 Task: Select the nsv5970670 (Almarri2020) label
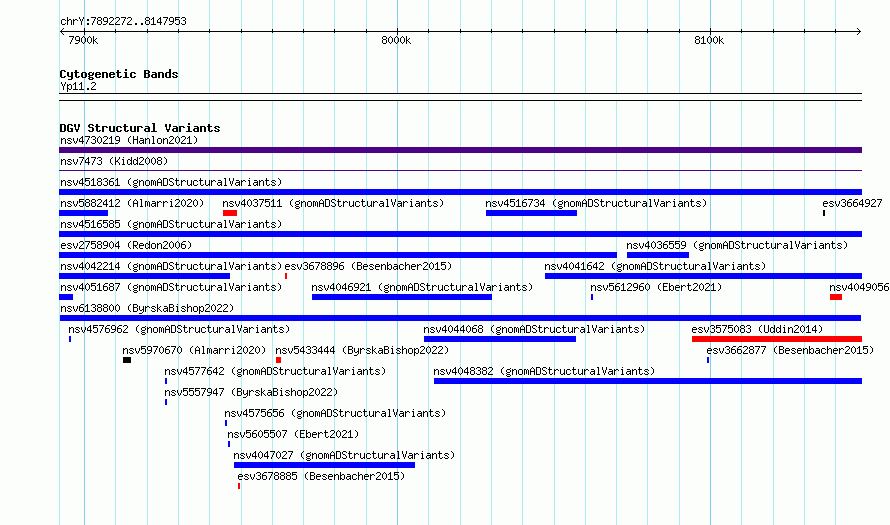[x=194, y=350]
